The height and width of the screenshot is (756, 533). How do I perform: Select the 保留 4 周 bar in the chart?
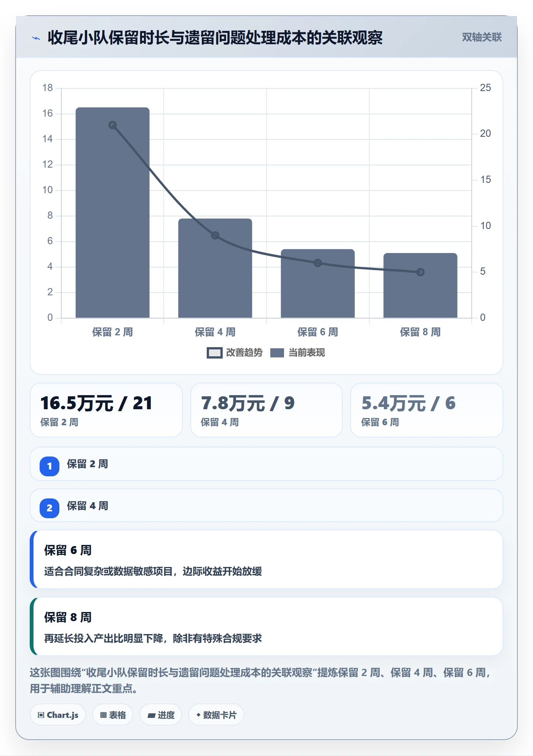tap(215, 268)
